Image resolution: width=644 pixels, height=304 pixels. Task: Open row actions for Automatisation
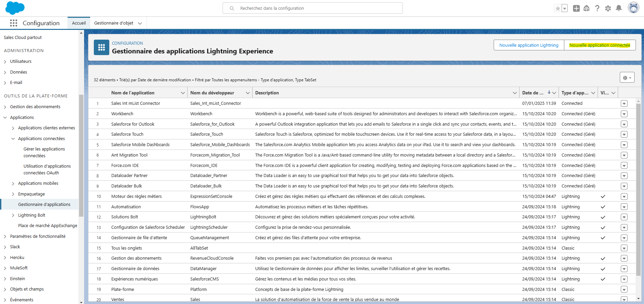click(624, 207)
